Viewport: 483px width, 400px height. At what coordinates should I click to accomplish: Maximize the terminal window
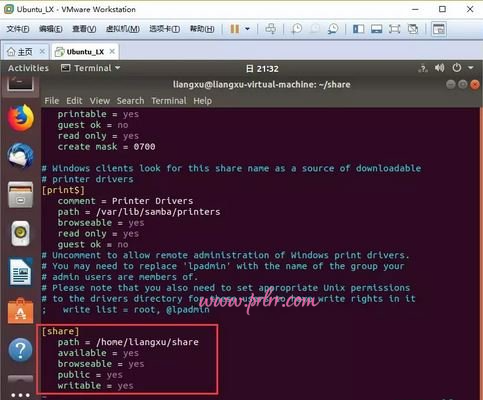[x=463, y=85]
